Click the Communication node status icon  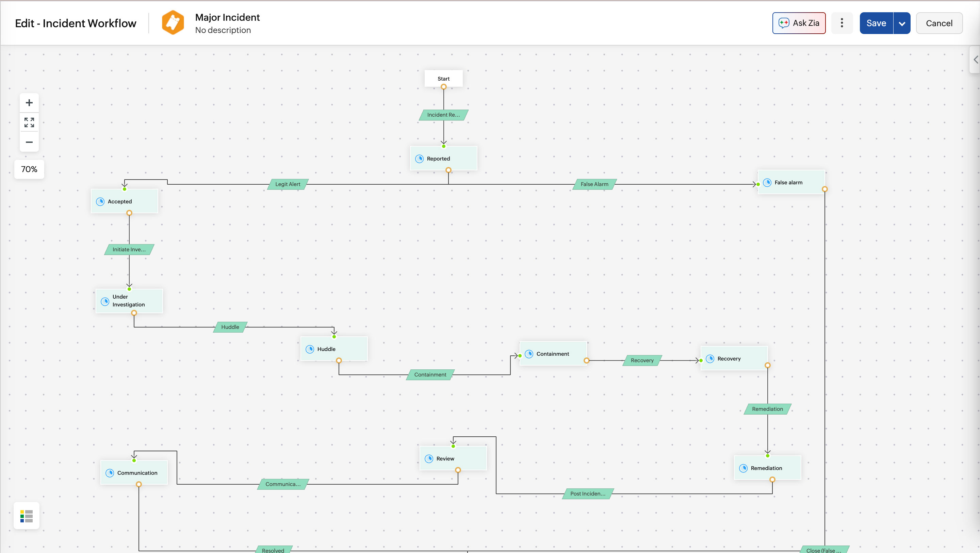(110, 473)
